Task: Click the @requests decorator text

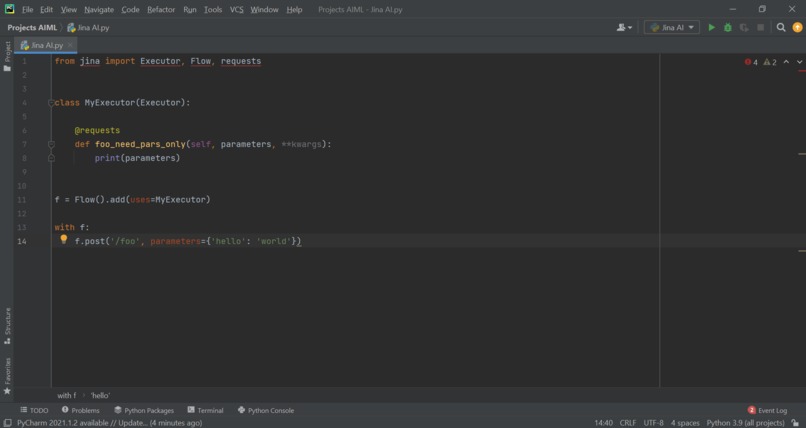Action: tap(97, 131)
